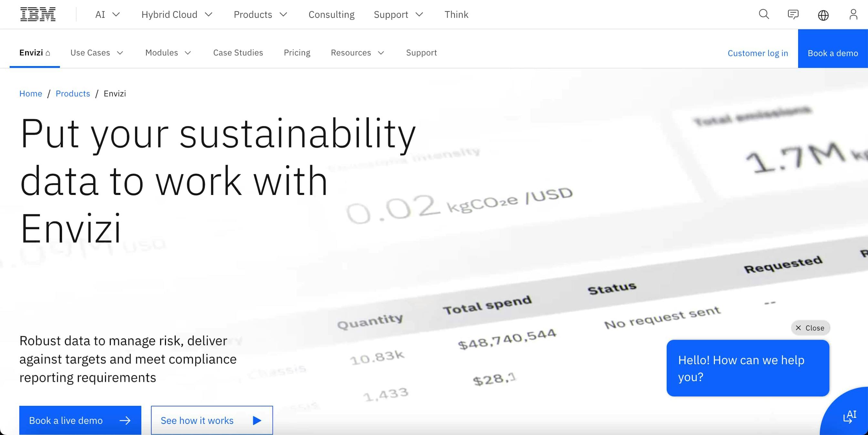Select the Consulting menu item
Image resolution: width=868 pixels, height=435 pixels.
(x=331, y=15)
